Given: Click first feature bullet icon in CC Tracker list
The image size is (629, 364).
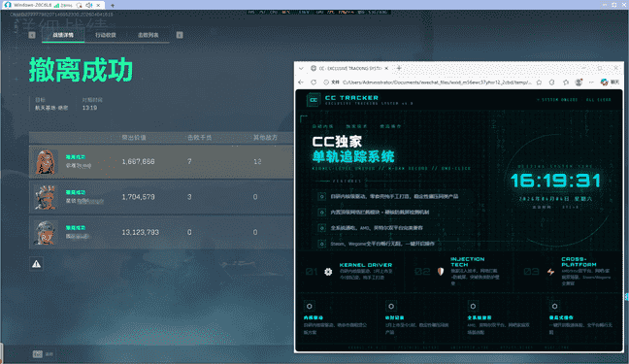Looking at the screenshot, I should click(321, 196).
